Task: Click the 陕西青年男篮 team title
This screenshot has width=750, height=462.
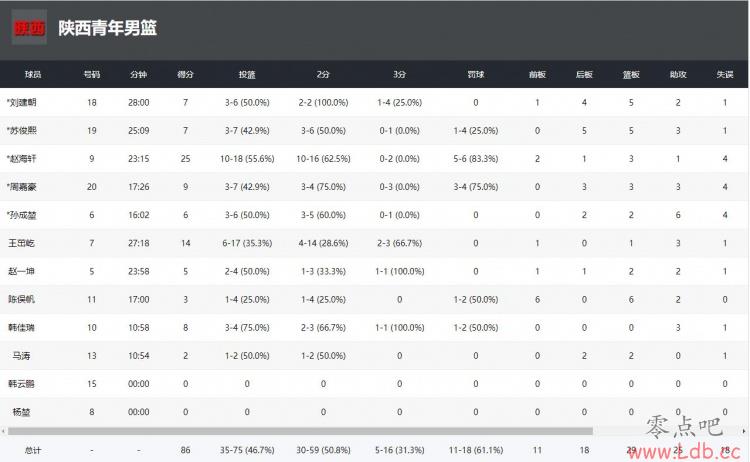Action: 108,28
